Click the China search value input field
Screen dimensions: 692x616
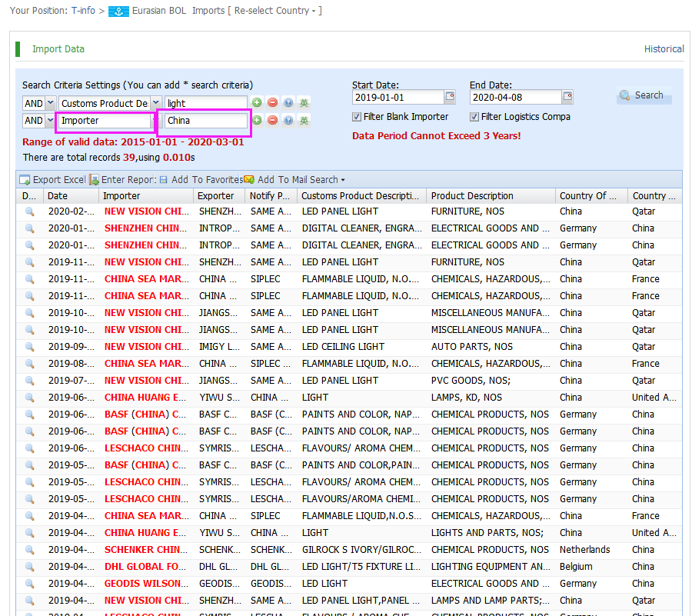pyautogui.click(x=205, y=121)
